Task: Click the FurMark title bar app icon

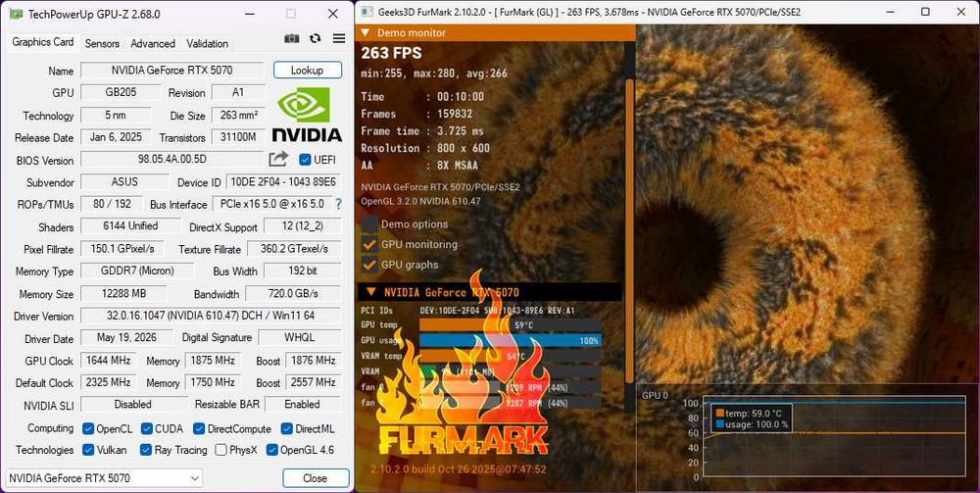Action: 367,12
